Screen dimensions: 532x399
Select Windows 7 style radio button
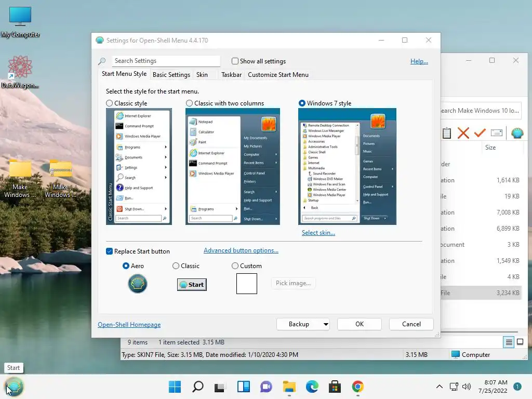pos(302,103)
